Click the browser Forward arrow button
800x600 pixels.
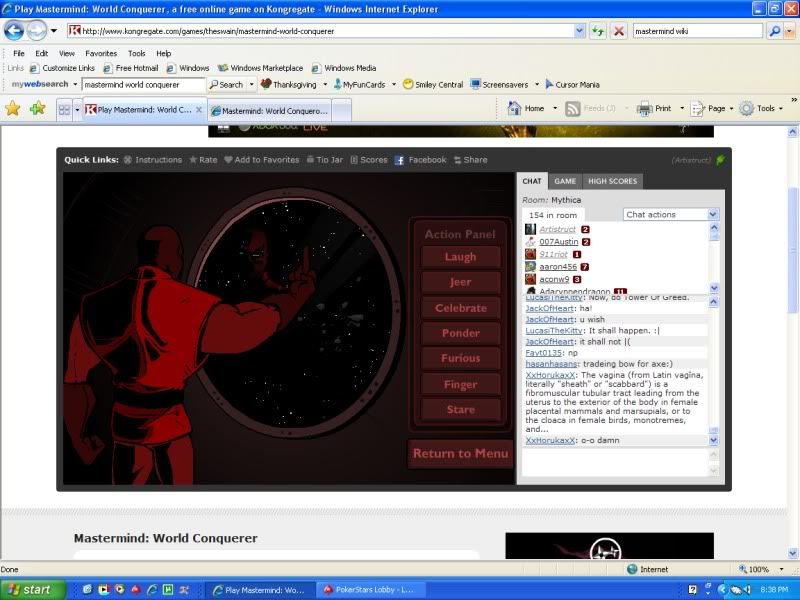tap(36, 31)
